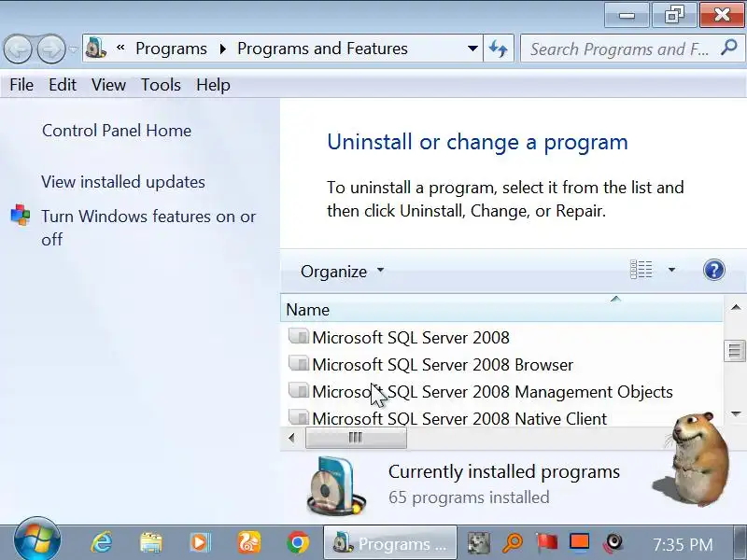The image size is (747, 560).
Task: Click the red flag Action Center icon
Action: click(x=546, y=543)
